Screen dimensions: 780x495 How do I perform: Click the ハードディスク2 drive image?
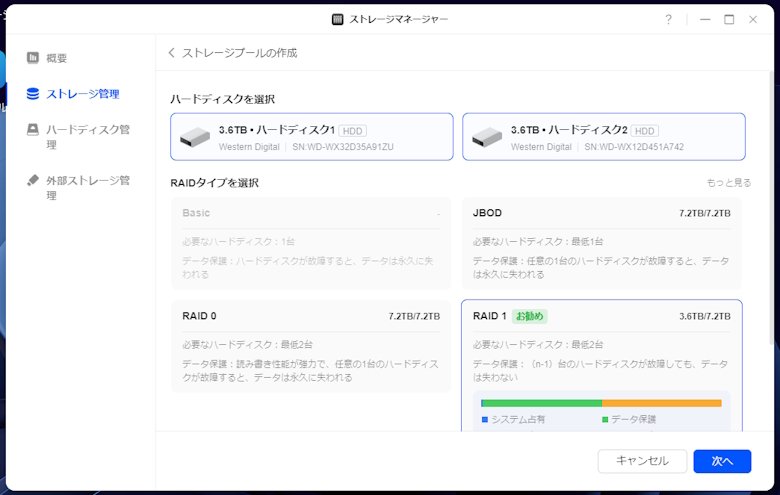(x=487, y=137)
